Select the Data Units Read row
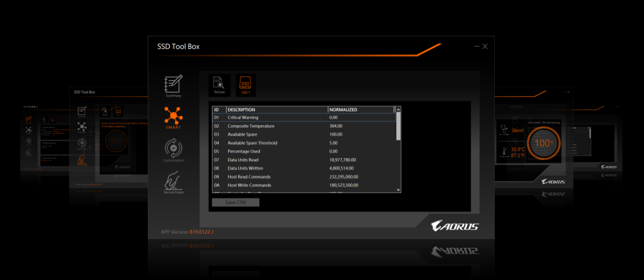Image resolution: width=644 pixels, height=280 pixels. click(304, 160)
